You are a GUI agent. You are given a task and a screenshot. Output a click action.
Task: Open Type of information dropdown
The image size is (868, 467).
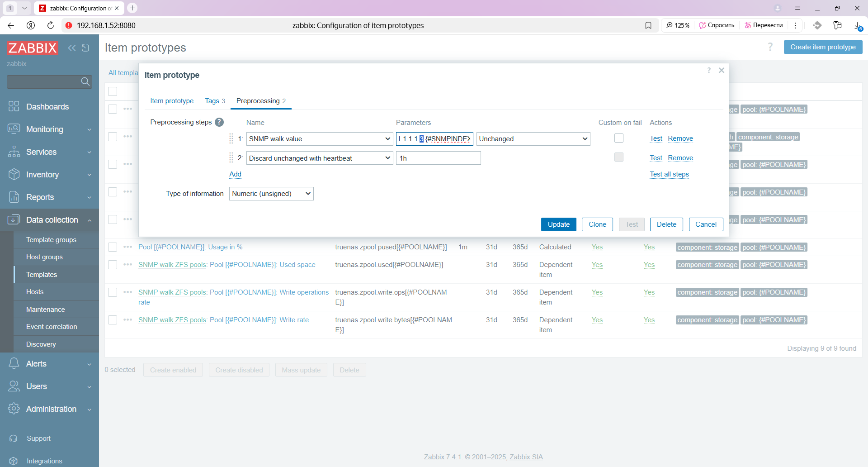pyautogui.click(x=271, y=194)
